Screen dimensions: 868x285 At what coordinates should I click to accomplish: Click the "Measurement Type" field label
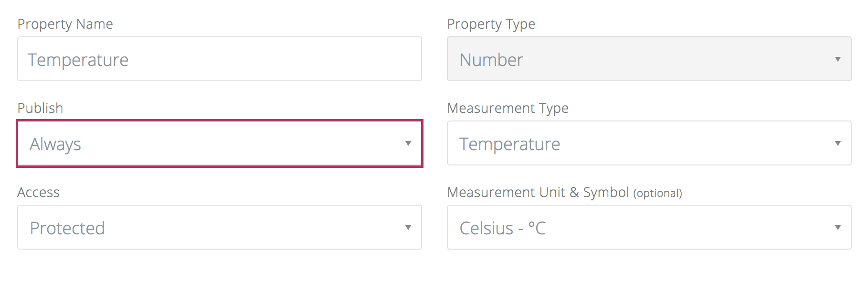(508, 108)
